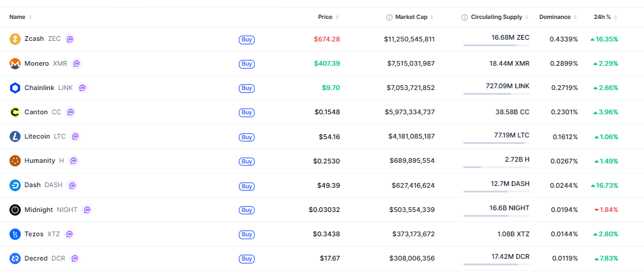Click the Litecoin coin logo
644x273 pixels.
[15, 137]
